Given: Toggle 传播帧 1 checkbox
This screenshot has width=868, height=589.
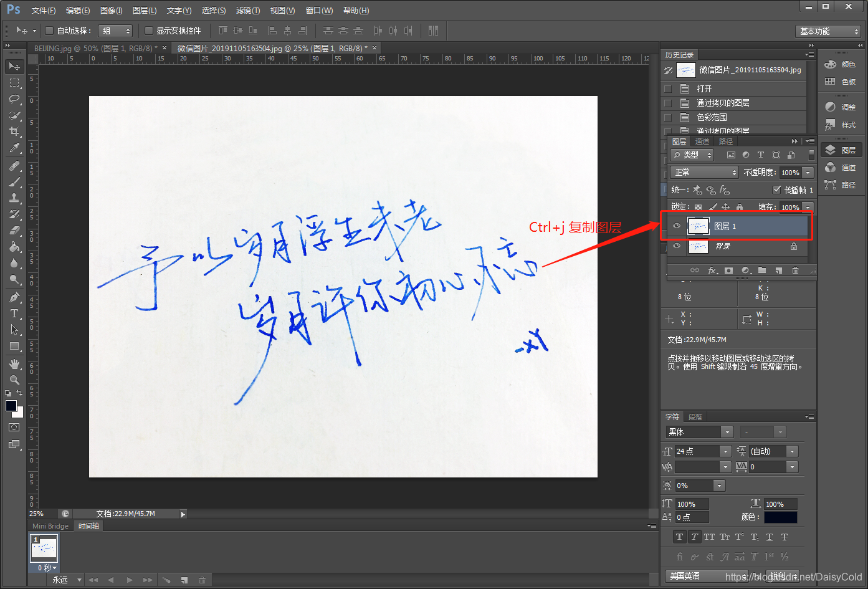Looking at the screenshot, I should point(776,190).
